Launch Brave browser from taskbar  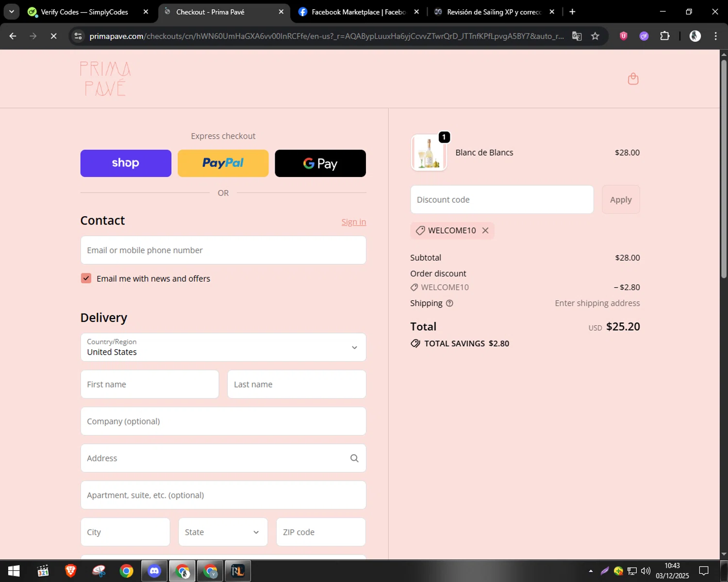70,571
